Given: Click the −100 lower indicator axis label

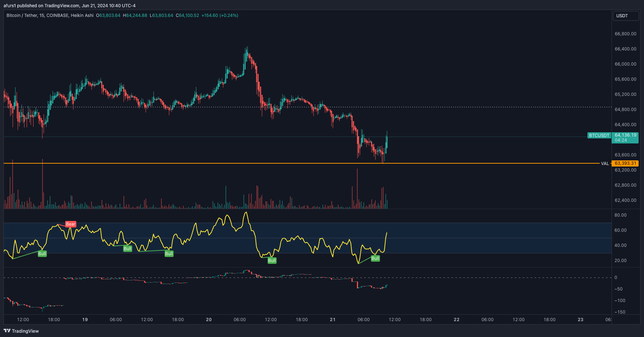Looking at the screenshot, I should 620,301.
